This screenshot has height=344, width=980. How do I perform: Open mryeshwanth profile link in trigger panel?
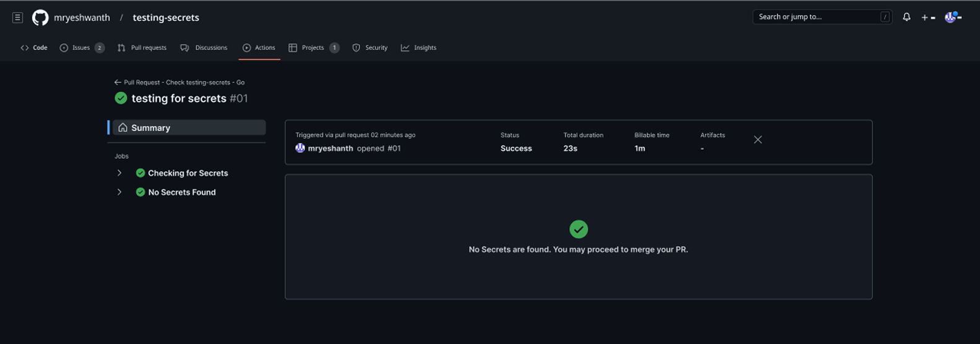point(330,148)
